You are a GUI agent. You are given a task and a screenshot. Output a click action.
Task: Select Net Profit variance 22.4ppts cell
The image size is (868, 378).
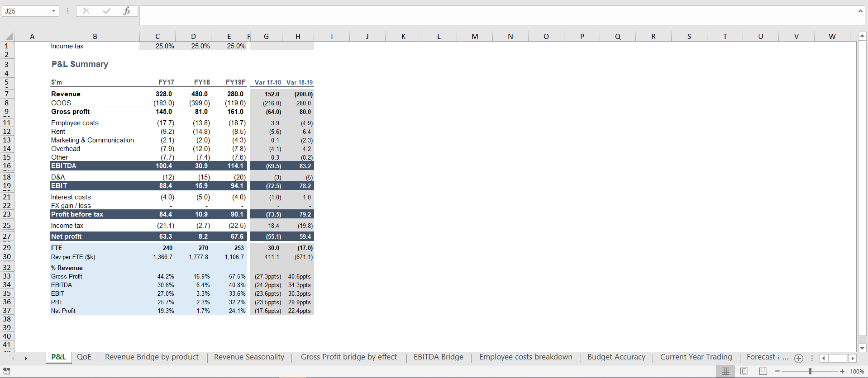[299, 311]
